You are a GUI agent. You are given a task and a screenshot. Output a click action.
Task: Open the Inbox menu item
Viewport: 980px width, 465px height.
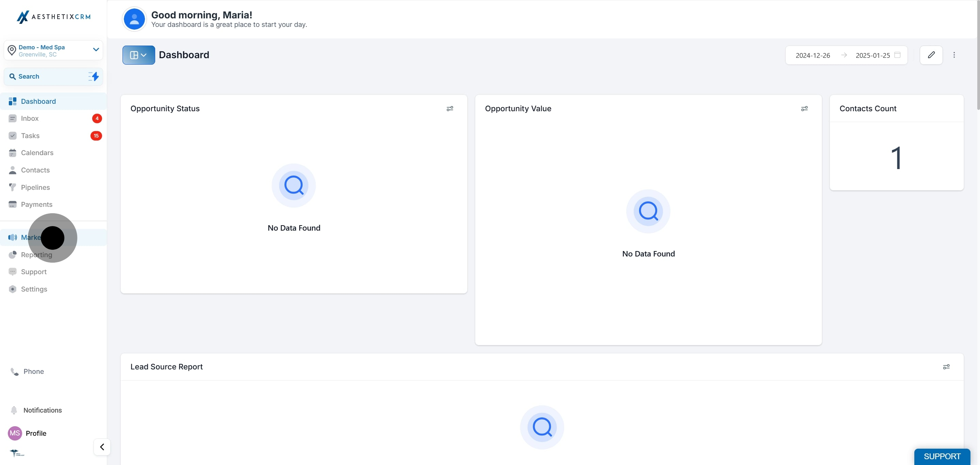(30, 118)
